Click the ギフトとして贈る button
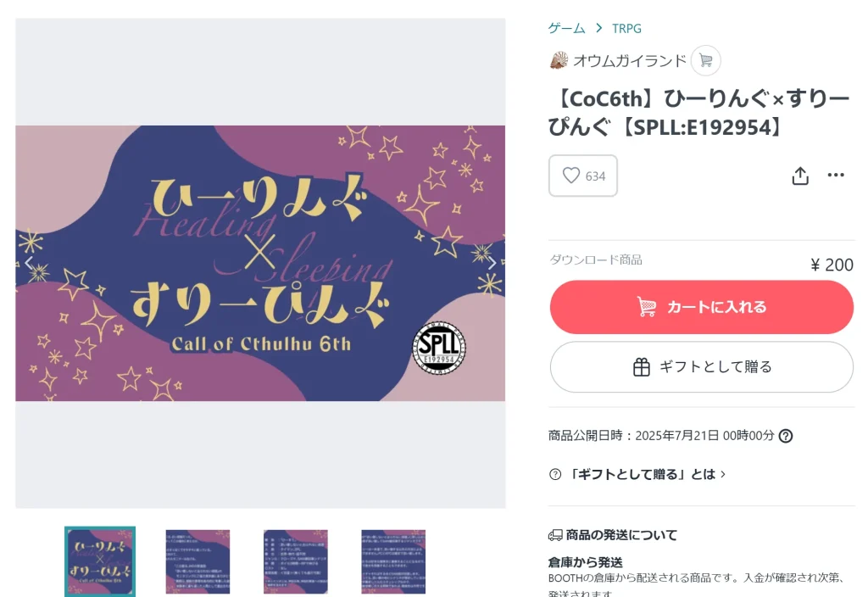868x597 pixels. coord(701,366)
